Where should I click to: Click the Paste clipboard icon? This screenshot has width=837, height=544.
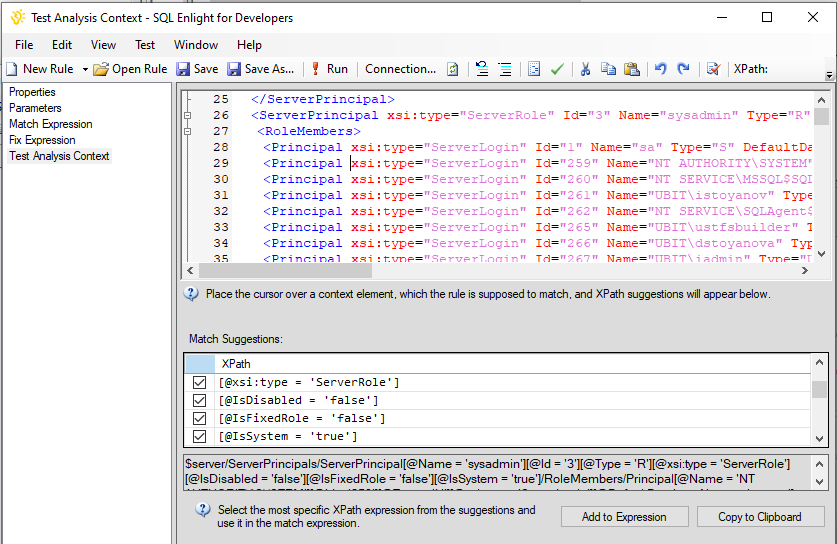click(631, 69)
